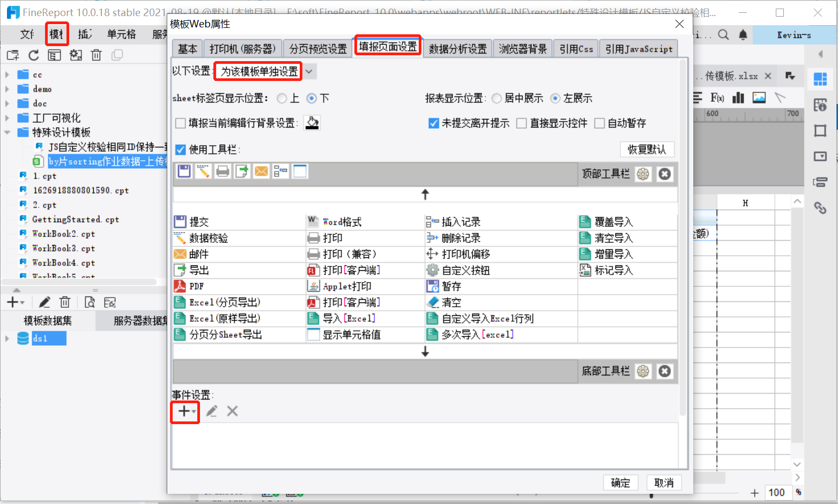838x504 pixels.
Task: Clear the bottom toolbar with X icon
Action: click(664, 372)
